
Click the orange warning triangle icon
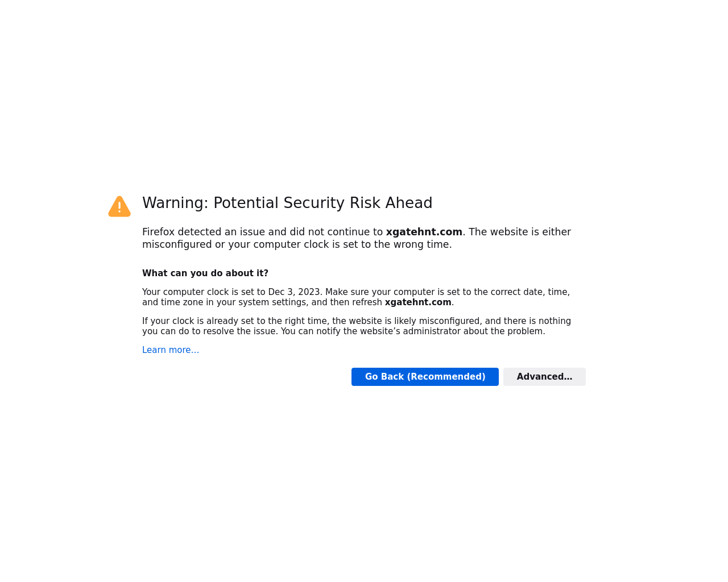coord(119,206)
